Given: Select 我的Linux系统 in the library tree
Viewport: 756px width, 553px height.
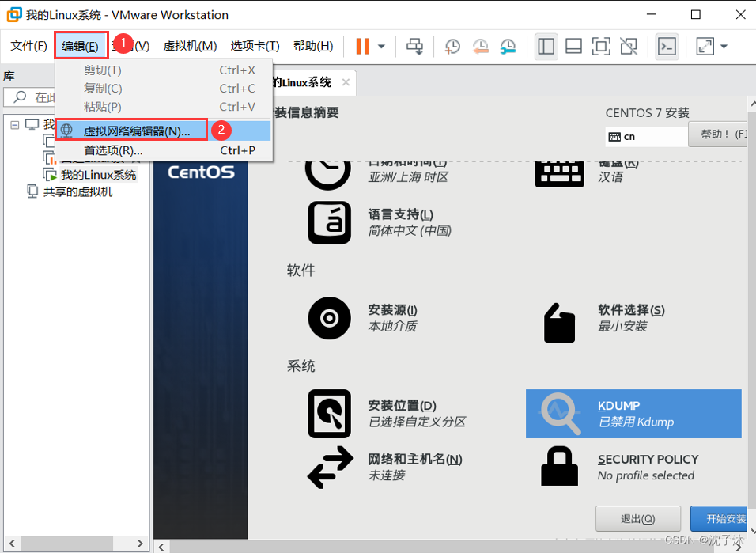Looking at the screenshot, I should 98,175.
